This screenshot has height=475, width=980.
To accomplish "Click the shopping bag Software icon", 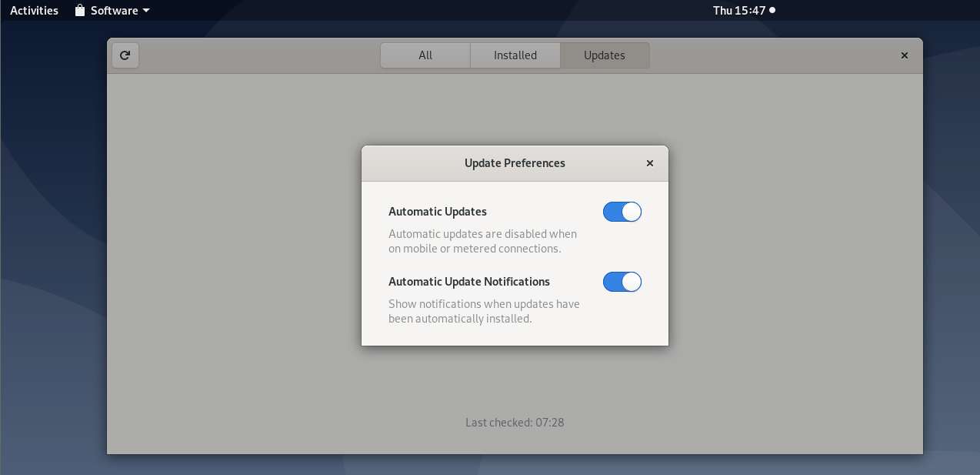I will point(80,11).
